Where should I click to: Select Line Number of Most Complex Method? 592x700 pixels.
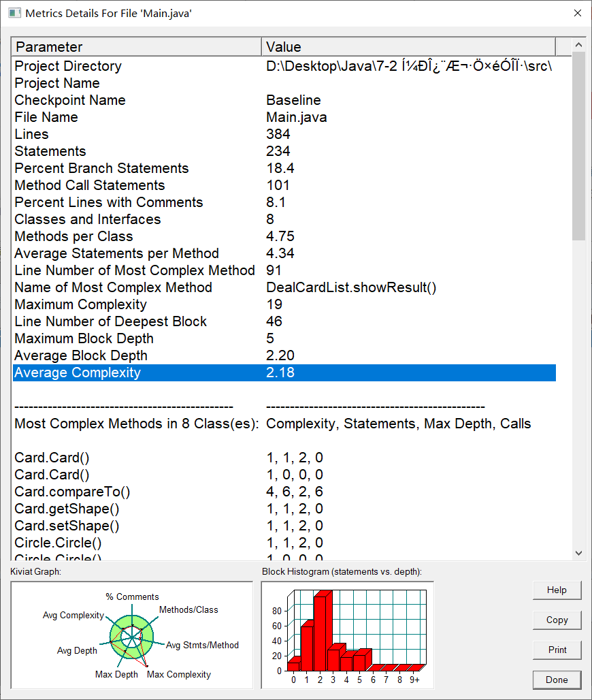pos(284,270)
